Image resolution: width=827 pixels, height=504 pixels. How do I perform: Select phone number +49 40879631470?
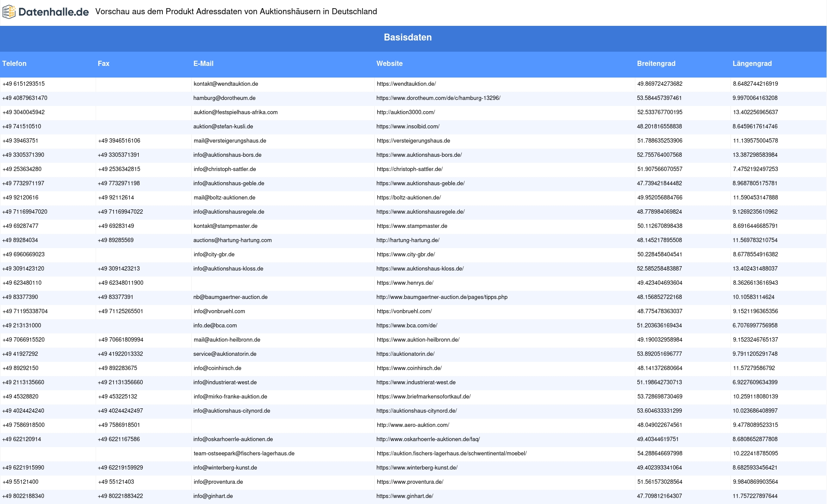25,98
